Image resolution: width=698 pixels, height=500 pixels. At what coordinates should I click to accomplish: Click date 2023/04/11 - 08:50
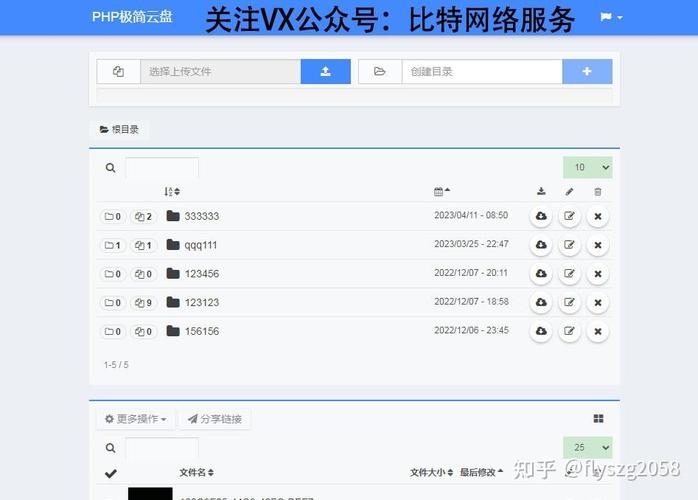click(x=471, y=215)
